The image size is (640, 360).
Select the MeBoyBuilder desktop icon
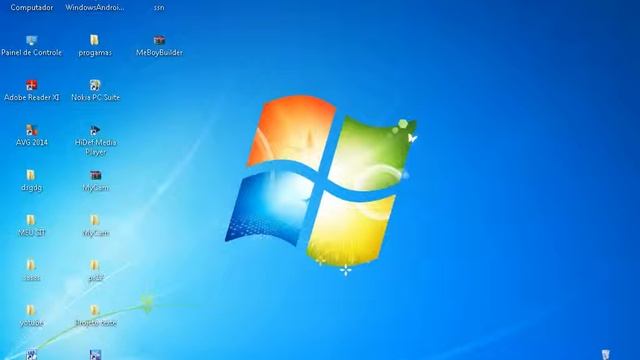159,40
